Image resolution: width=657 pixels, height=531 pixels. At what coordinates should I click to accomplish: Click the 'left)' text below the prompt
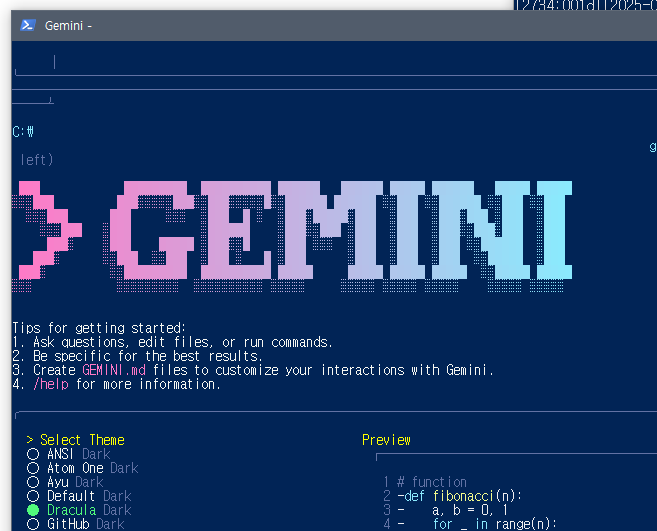[36, 160]
